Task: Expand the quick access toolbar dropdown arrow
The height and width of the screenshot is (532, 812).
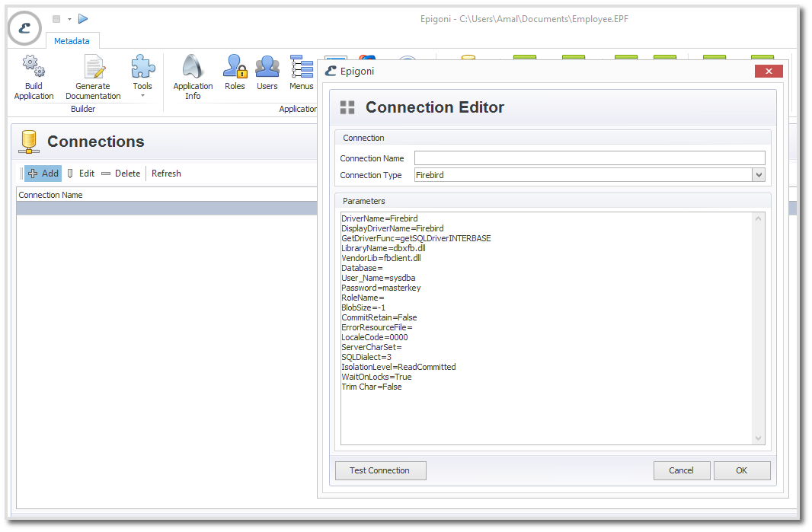Action: point(69,19)
